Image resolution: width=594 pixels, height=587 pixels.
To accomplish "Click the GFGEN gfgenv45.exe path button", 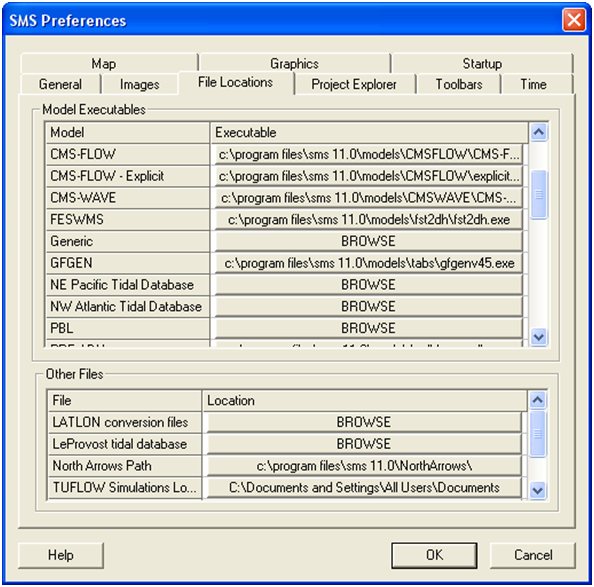I will tap(369, 263).
